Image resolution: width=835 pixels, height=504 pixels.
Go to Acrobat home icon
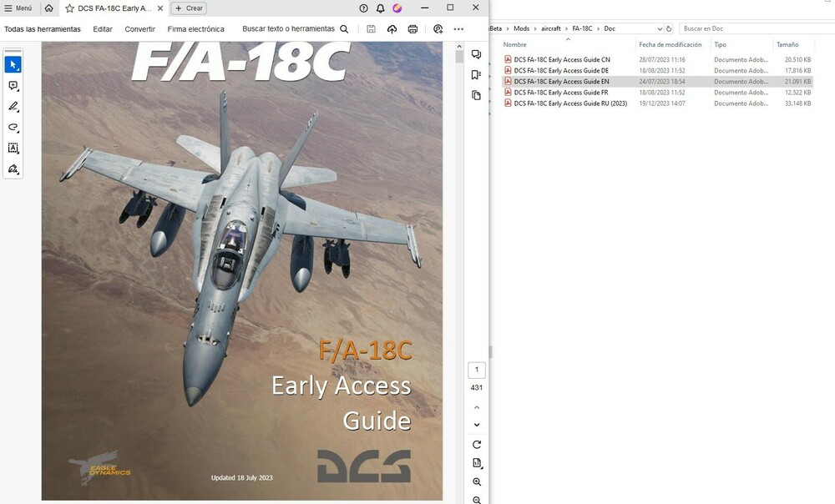[49, 8]
